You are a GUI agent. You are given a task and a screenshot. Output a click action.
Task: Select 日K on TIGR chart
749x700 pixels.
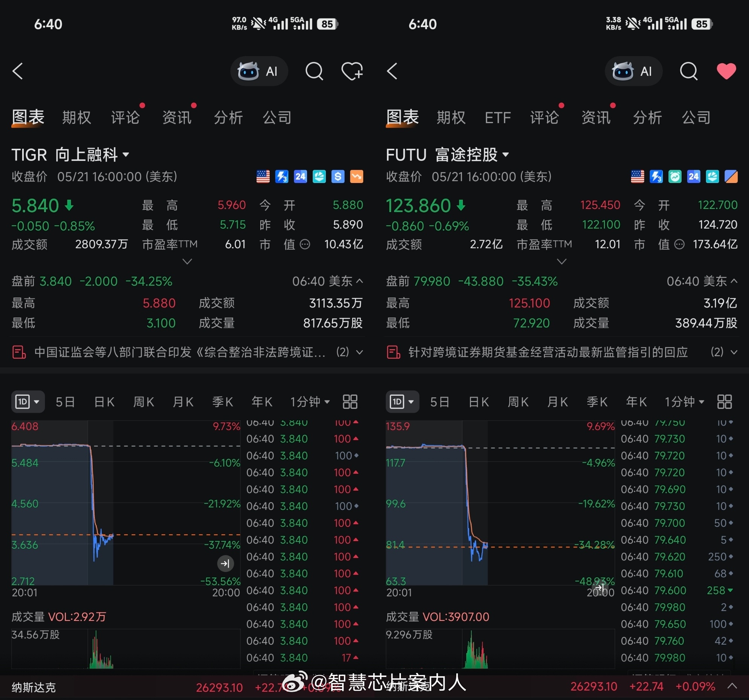point(104,402)
